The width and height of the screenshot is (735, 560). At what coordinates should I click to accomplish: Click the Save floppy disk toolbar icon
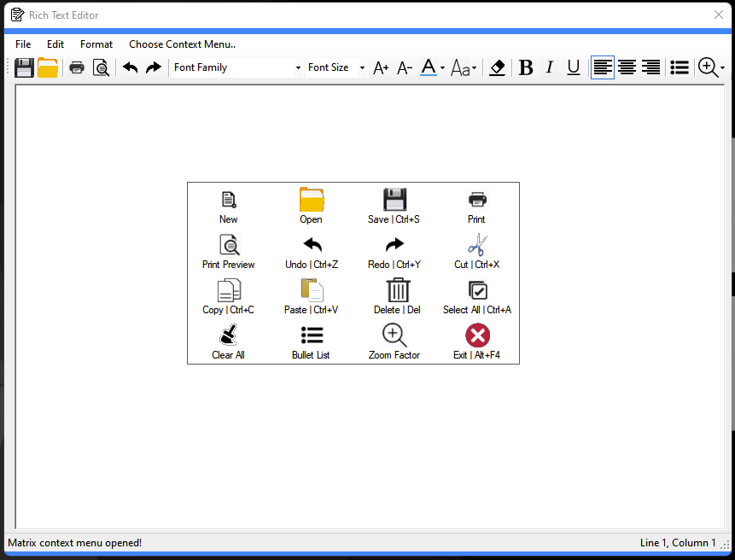(x=24, y=68)
